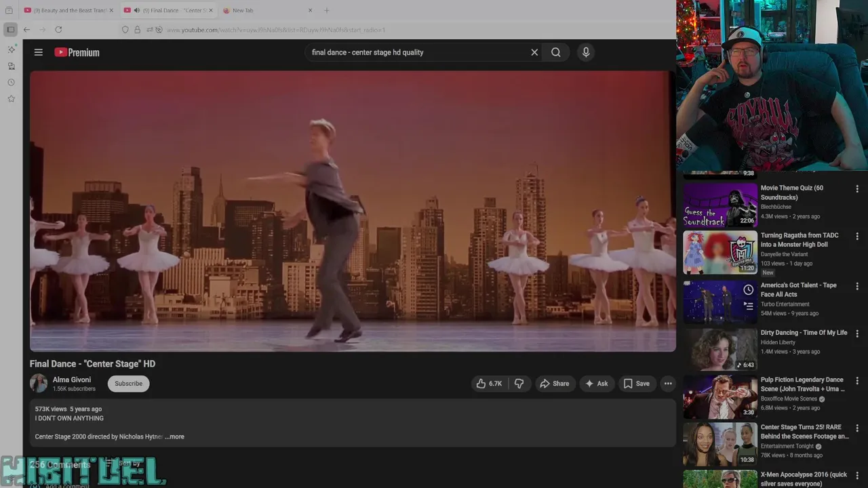
Task: Click the Ask AI button
Action: click(596, 384)
